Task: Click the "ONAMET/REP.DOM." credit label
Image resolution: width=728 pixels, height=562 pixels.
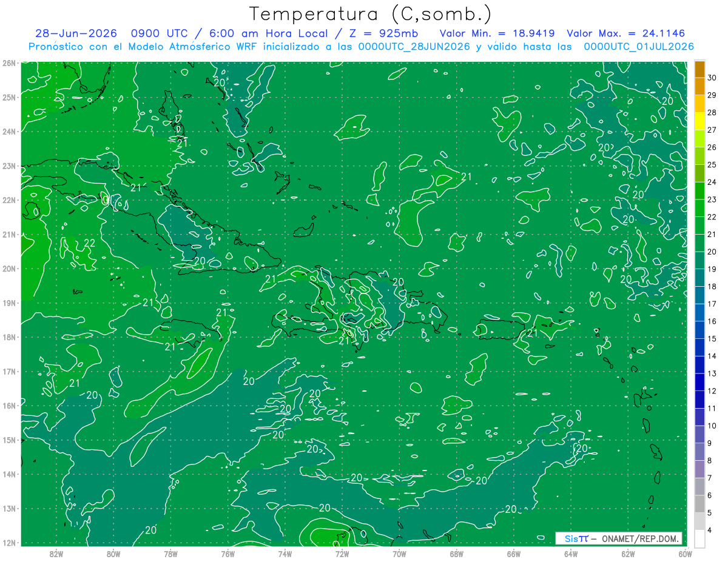Action: 639,539
